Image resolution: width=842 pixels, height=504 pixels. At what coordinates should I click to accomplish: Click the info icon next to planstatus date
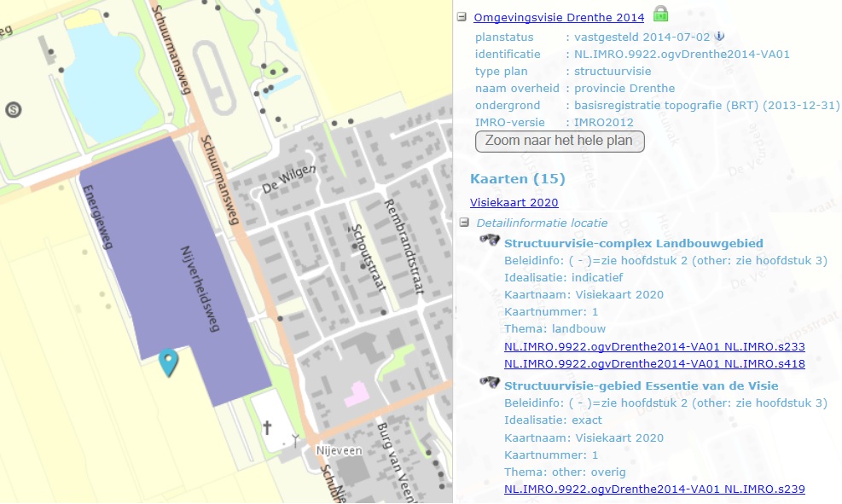719,37
